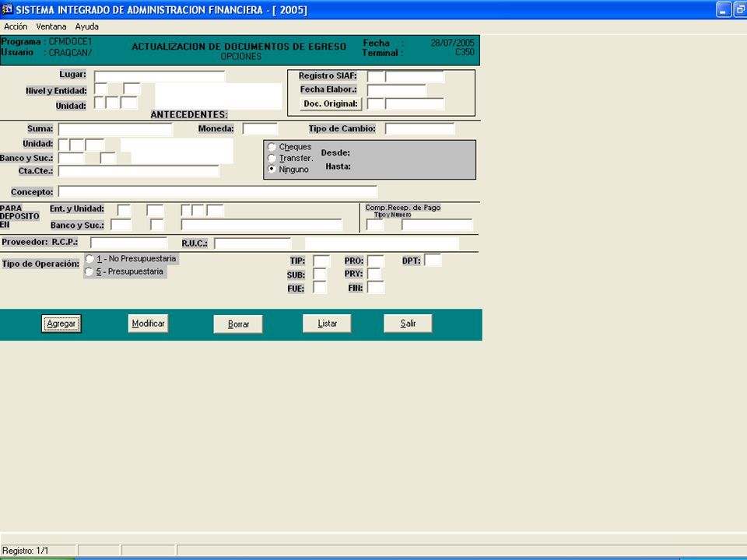This screenshot has height=560, width=747.
Task: Click the Fecha Elabor. date field
Action: (397, 90)
